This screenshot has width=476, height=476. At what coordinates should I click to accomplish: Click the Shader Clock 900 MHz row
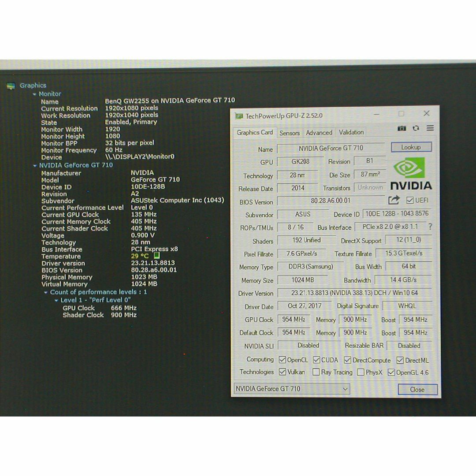pos(100,315)
